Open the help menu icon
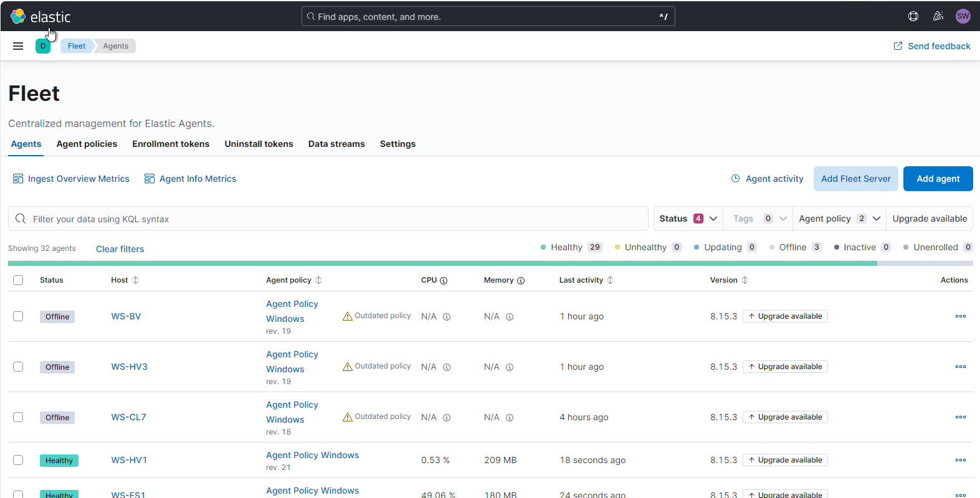This screenshot has height=498, width=980. (x=913, y=16)
